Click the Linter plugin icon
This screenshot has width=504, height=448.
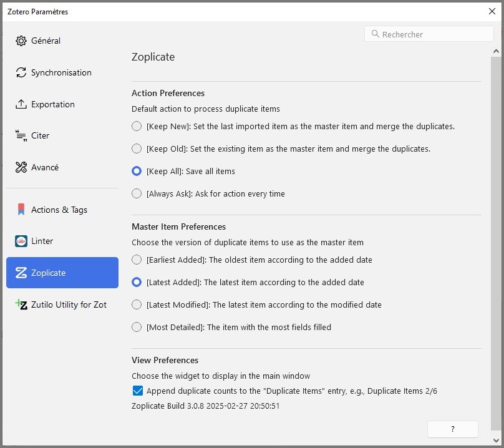click(x=21, y=241)
